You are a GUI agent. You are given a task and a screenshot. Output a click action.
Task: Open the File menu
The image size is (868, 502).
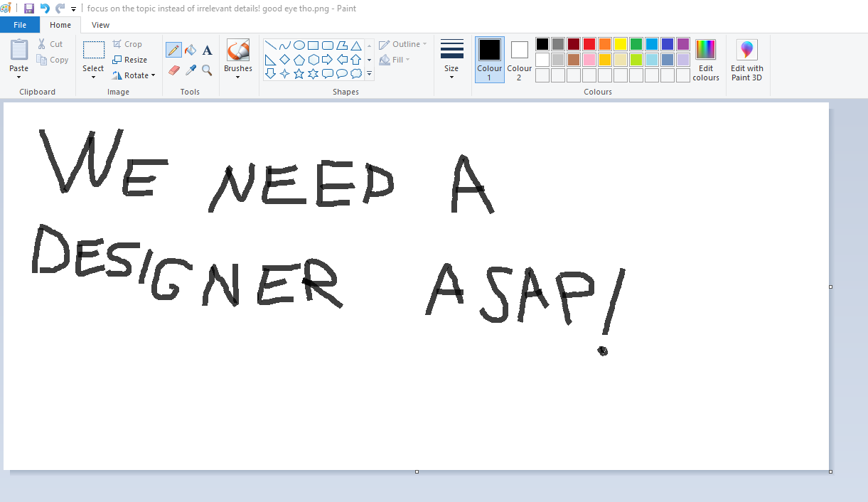coord(20,25)
